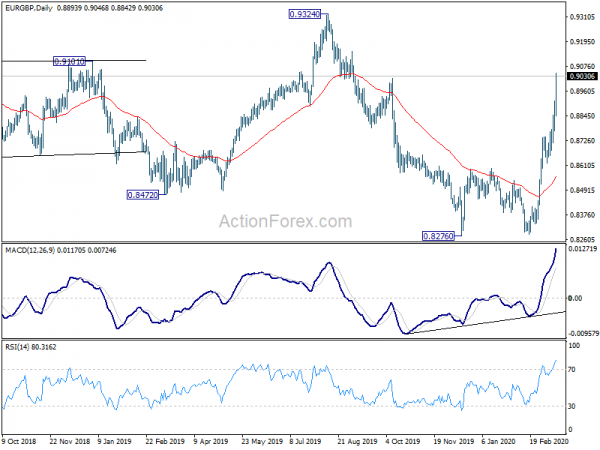Image resolution: width=600 pixels, height=450 pixels.
Task: Click the 0.84915 price axis value
Action: pyautogui.click(x=582, y=190)
